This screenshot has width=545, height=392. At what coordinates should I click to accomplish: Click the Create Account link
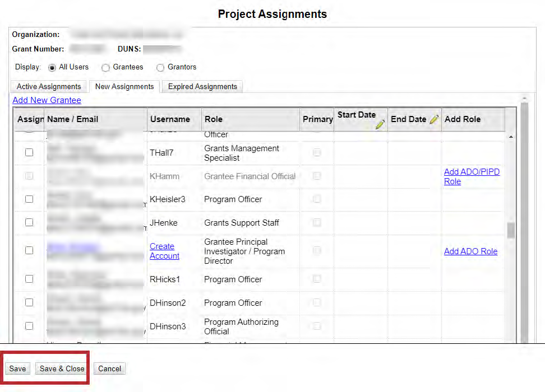164,251
